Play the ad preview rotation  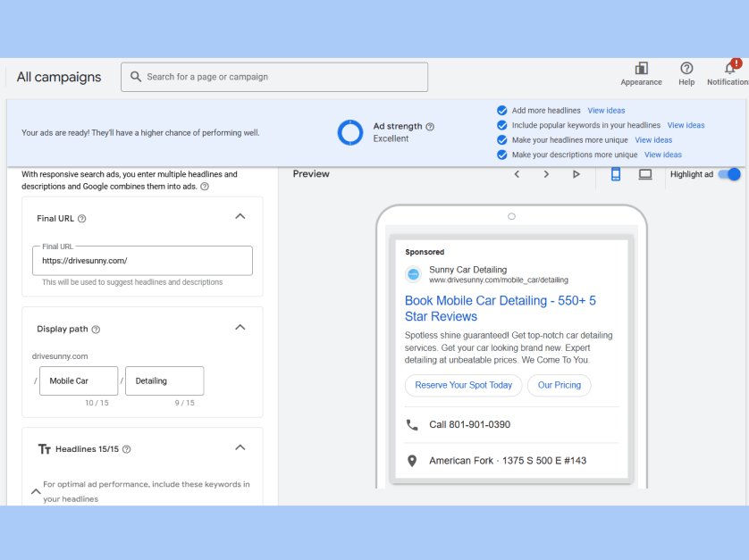point(576,174)
